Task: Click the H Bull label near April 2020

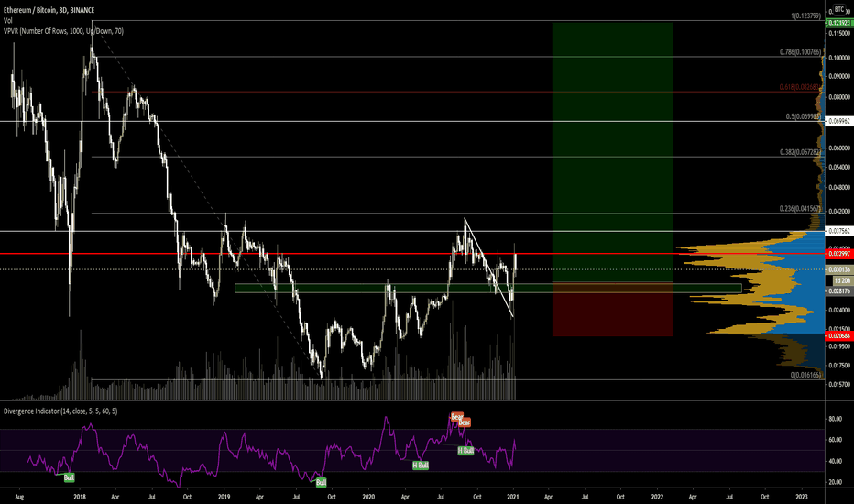Action: point(421,466)
